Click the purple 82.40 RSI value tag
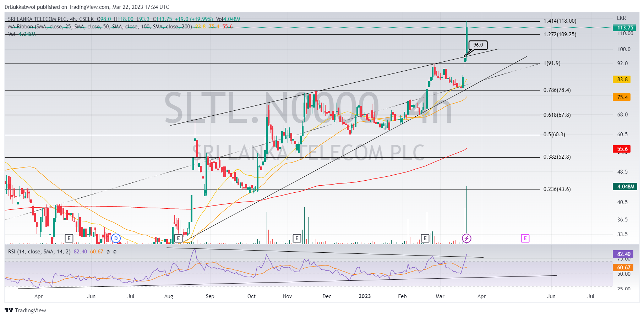 pyautogui.click(x=623, y=254)
